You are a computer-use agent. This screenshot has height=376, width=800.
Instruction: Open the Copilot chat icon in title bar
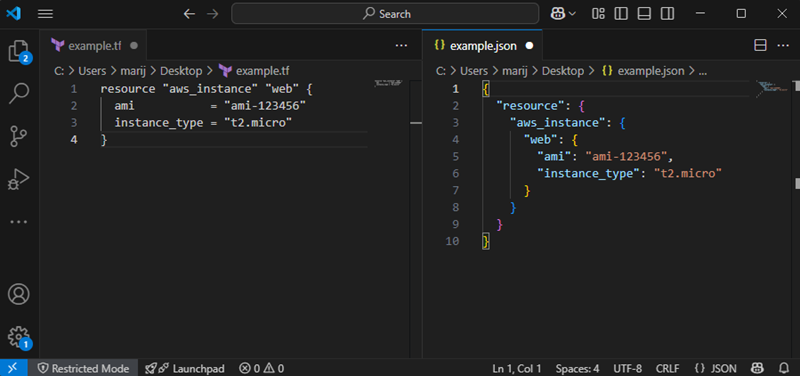pyautogui.click(x=557, y=14)
